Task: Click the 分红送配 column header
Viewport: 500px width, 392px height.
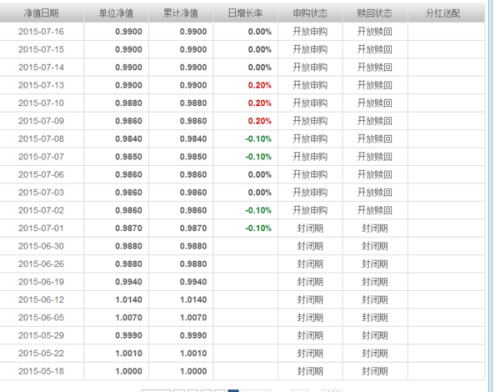Action: pyautogui.click(x=443, y=13)
